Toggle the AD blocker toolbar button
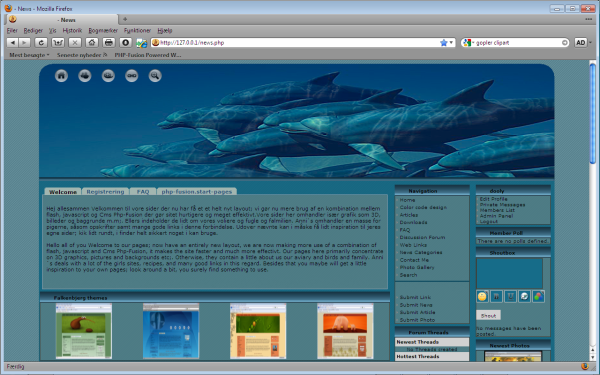Viewport: 600px width, 375px height. [580, 42]
